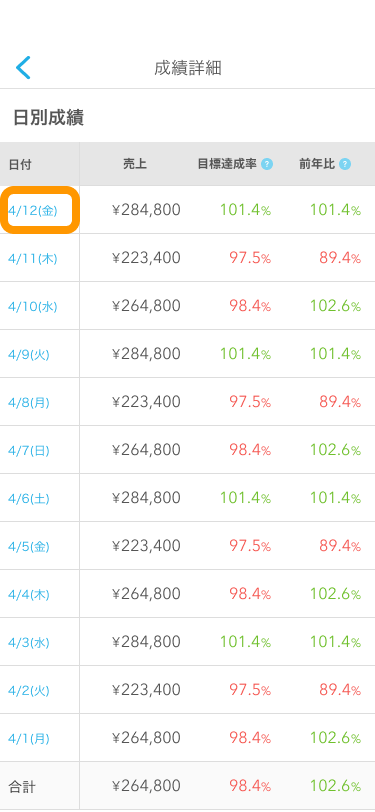Click the 合計 total row label
The image size is (375, 812).
(22, 787)
